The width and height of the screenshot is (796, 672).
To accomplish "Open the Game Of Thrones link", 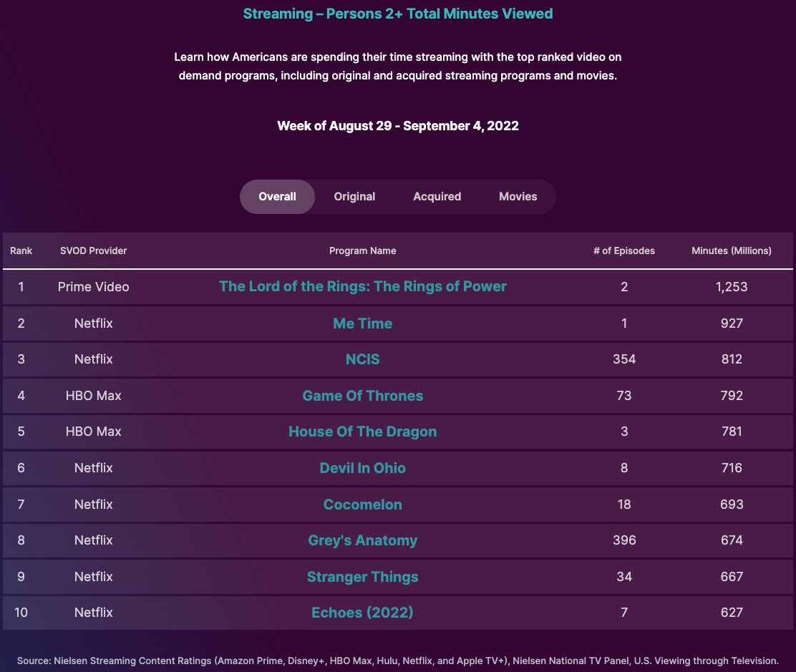I will [x=362, y=395].
